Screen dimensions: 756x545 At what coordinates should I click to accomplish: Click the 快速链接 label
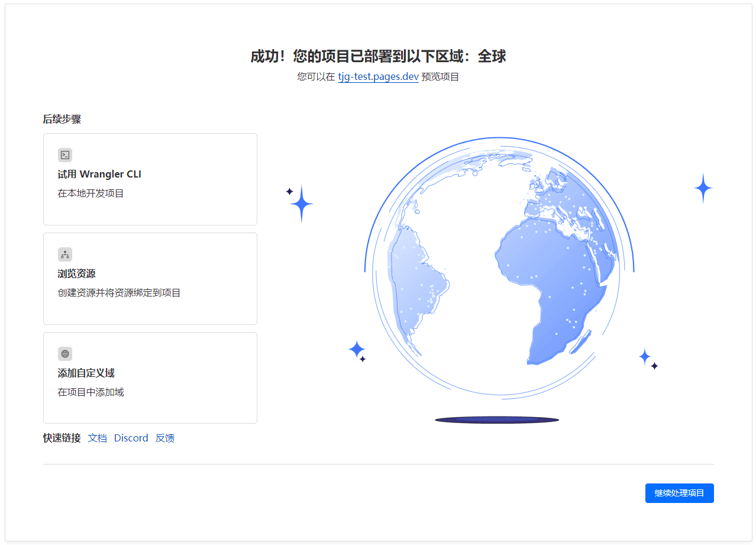(62, 438)
